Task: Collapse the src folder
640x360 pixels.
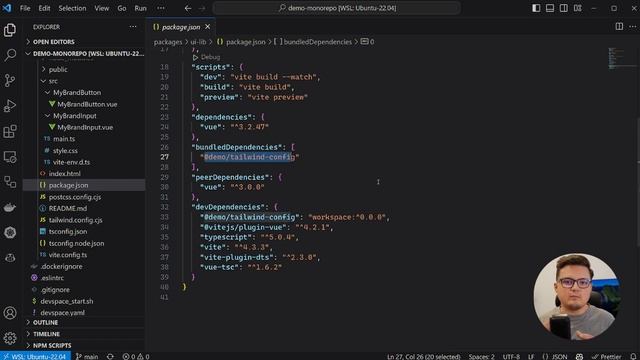Action: [53, 81]
